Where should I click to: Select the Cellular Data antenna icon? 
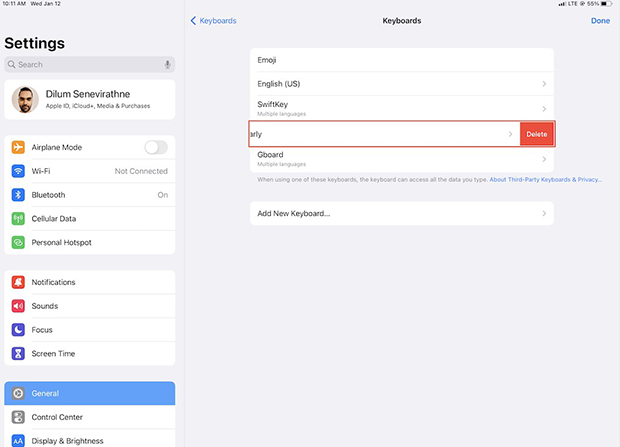pyautogui.click(x=18, y=218)
